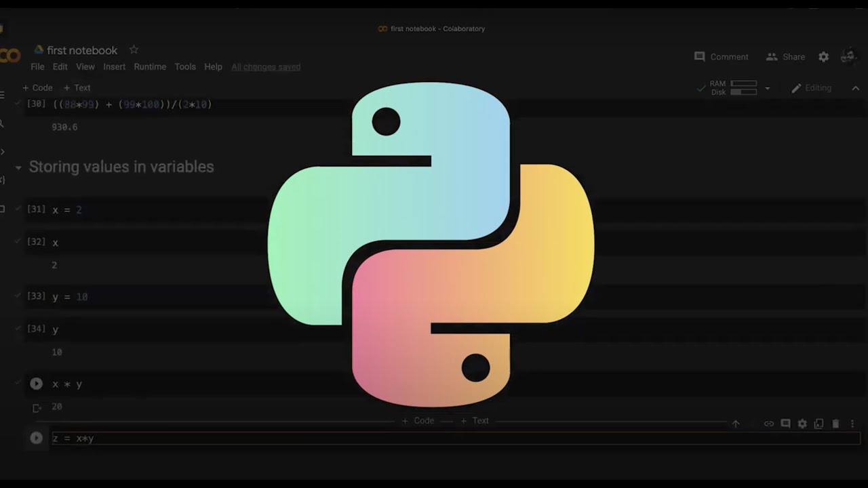Image resolution: width=868 pixels, height=488 pixels.
Task: Add a comment from the cell toolbar
Action: tap(785, 424)
